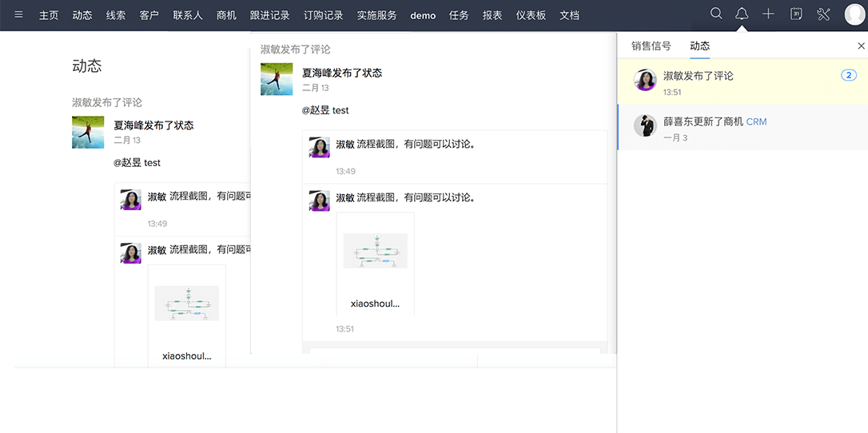This screenshot has height=433, width=868.
Task: Click the CRM link in notification
Action: click(756, 122)
